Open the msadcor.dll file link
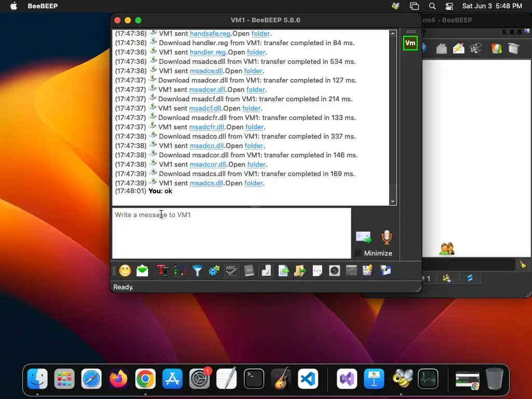 pos(208,164)
